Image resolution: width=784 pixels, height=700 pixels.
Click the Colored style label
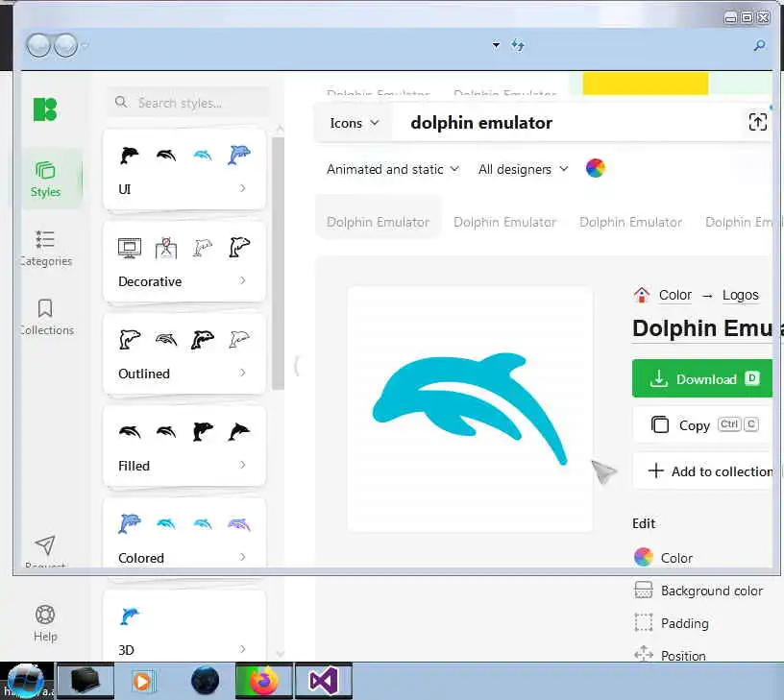click(141, 558)
